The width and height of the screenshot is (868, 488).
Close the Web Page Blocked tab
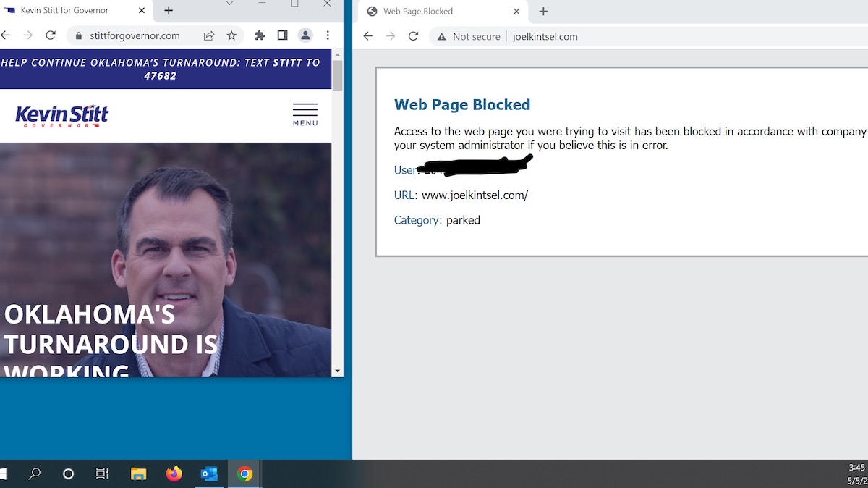pyautogui.click(x=516, y=12)
